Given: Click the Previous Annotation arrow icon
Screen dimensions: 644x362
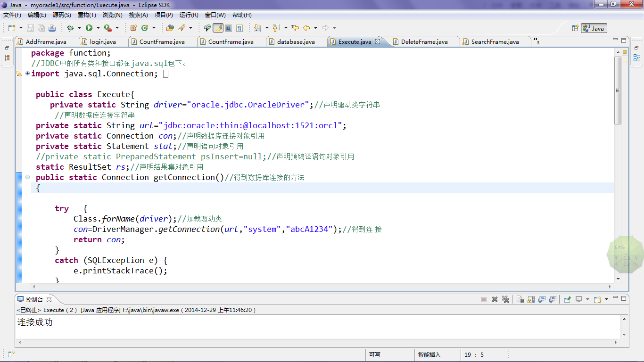Looking at the screenshot, I should 276,28.
